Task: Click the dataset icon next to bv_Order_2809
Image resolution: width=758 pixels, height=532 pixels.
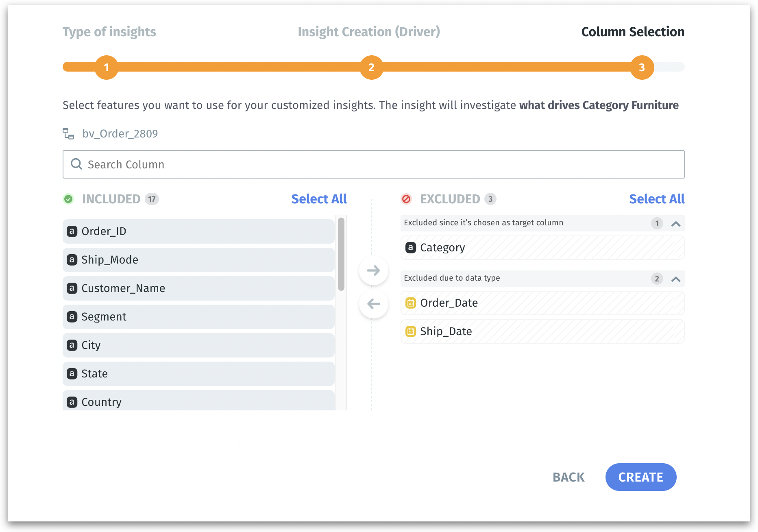Action: [x=68, y=133]
